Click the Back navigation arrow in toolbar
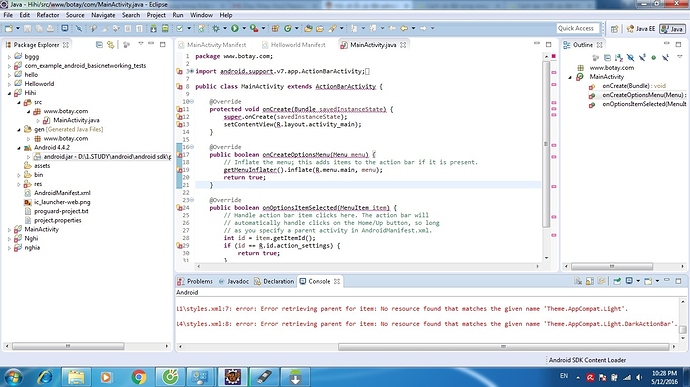This screenshot has width=690, height=387. coord(404,28)
